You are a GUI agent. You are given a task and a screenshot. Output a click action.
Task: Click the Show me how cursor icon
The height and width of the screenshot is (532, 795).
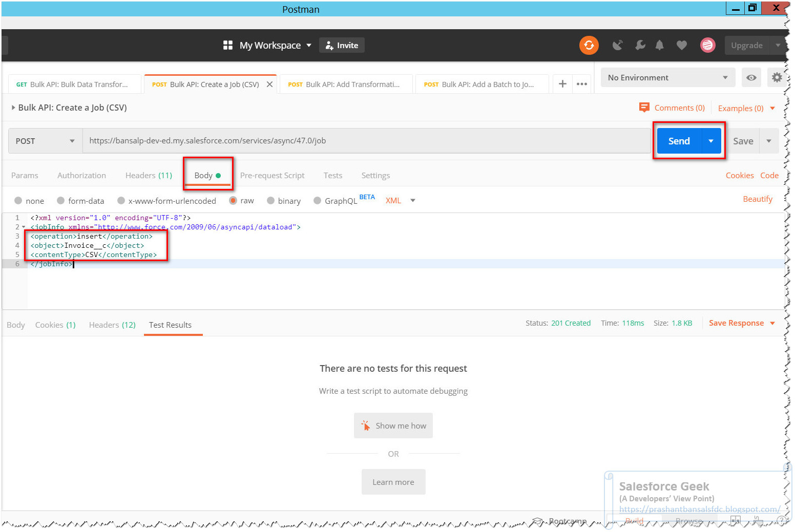click(365, 425)
